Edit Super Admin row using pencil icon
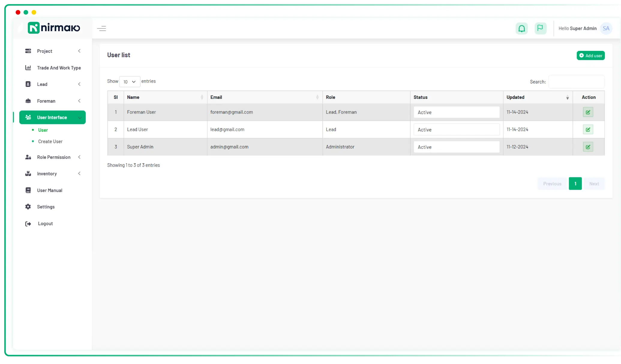621x364 pixels. point(588,147)
